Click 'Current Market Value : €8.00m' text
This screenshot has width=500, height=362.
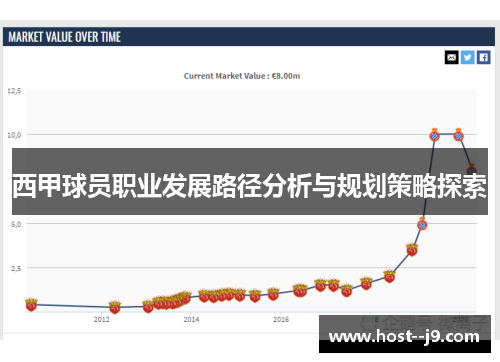242,76
